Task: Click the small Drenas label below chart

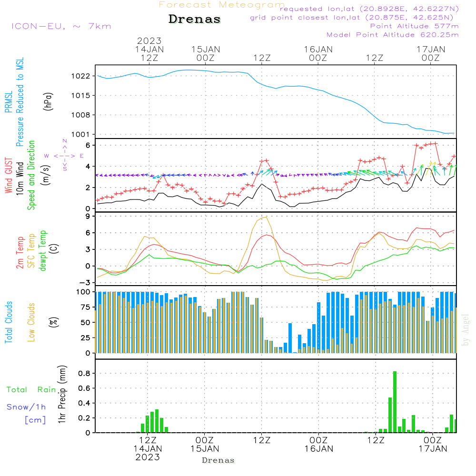Action: pyautogui.click(x=218, y=460)
